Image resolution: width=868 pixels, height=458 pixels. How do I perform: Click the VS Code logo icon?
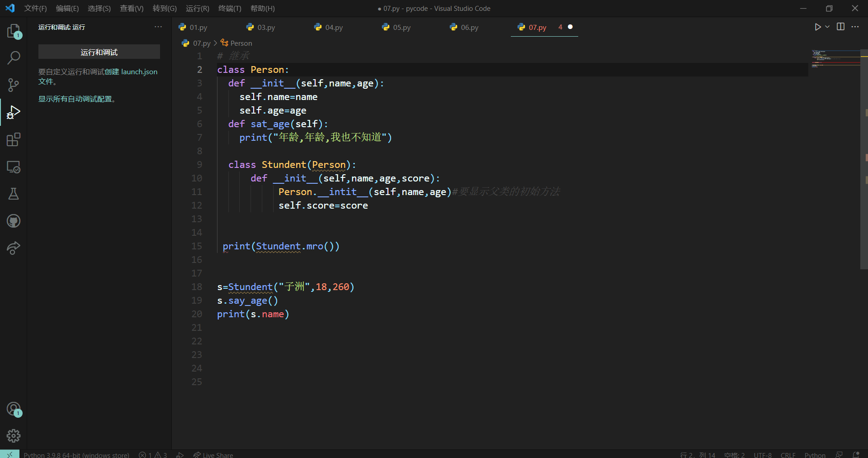coord(10,8)
